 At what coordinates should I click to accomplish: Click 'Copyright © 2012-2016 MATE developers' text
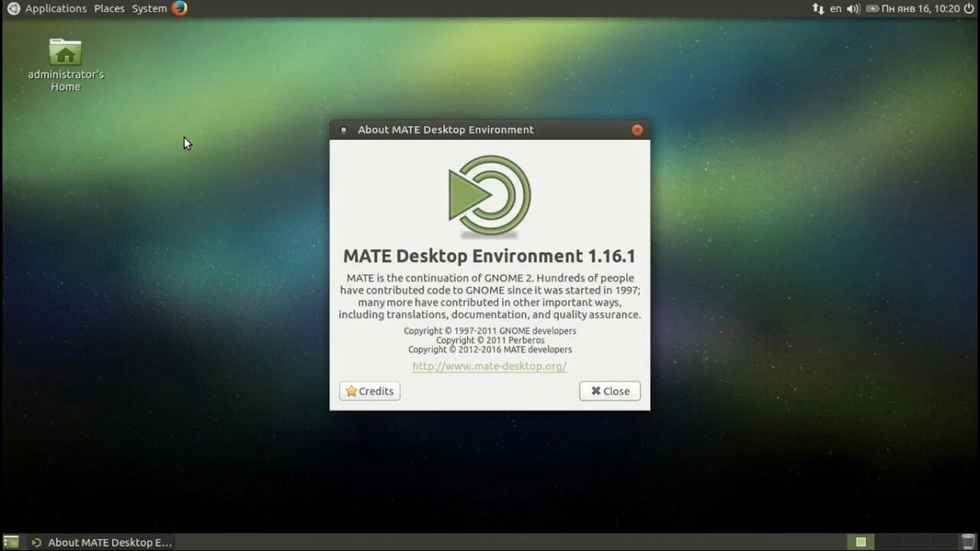click(490, 350)
